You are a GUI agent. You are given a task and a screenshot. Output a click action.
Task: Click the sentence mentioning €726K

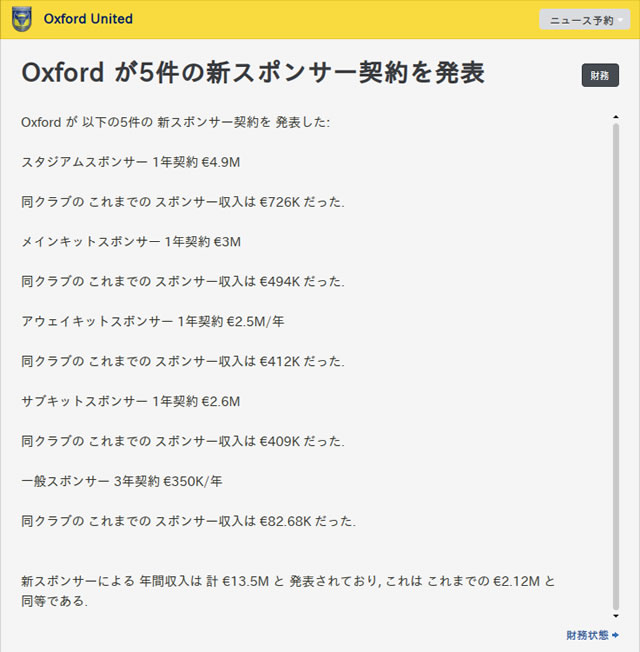coord(183,202)
